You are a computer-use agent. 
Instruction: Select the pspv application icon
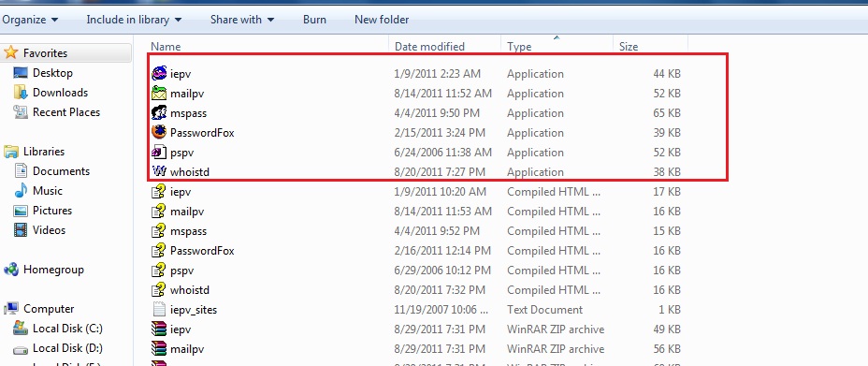tap(159, 153)
